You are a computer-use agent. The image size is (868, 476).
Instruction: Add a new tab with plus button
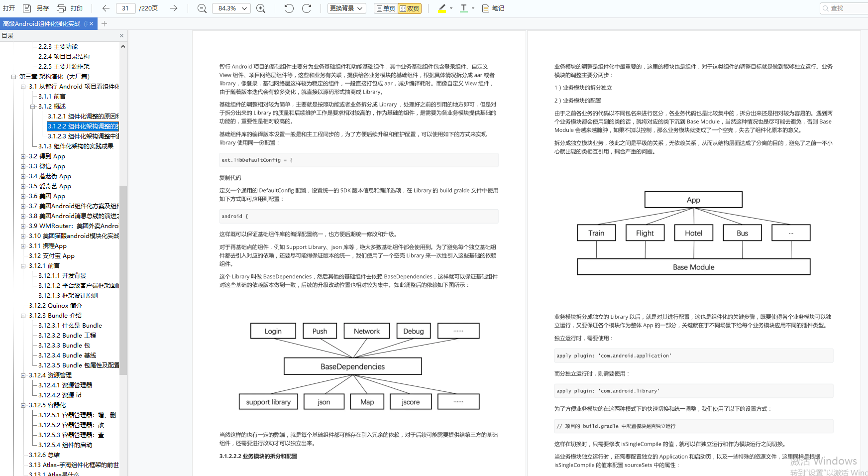pyautogui.click(x=104, y=23)
